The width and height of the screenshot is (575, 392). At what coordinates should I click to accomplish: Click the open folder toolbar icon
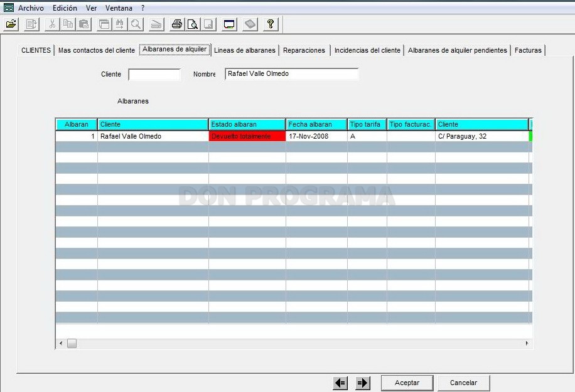(11, 24)
